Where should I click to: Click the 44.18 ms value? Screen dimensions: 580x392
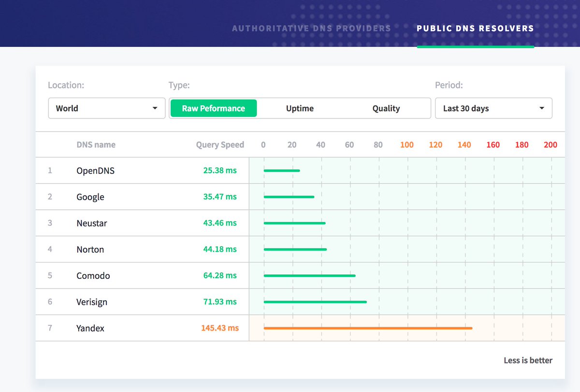220,249
